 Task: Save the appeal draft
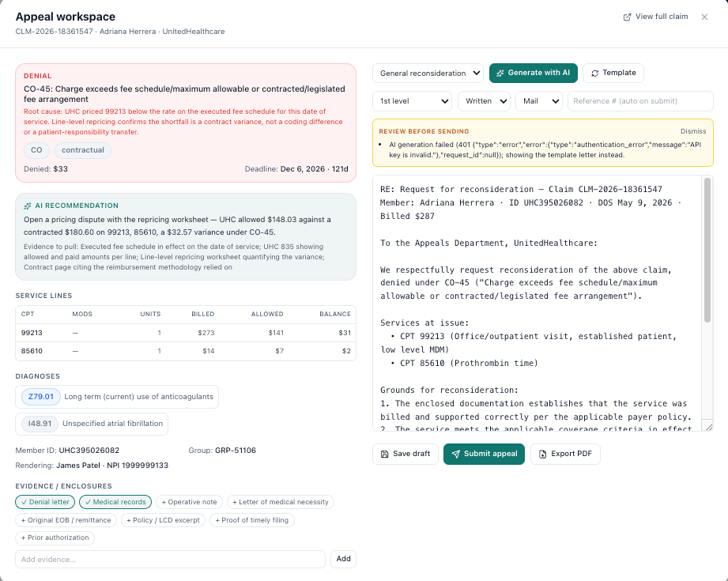coord(405,454)
